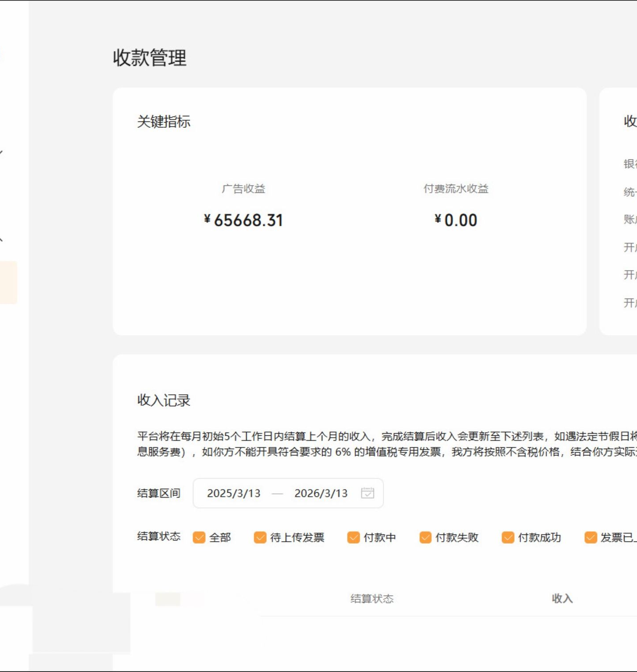Viewport: 637px width, 672px height.
Task: Click the 收入记录 section heading
Action: click(x=164, y=400)
